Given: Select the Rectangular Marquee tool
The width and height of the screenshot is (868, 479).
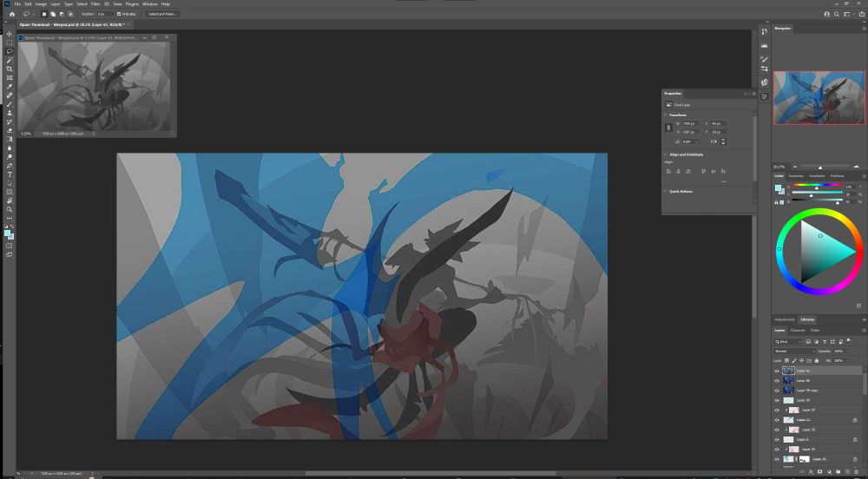Looking at the screenshot, I should (x=10, y=43).
